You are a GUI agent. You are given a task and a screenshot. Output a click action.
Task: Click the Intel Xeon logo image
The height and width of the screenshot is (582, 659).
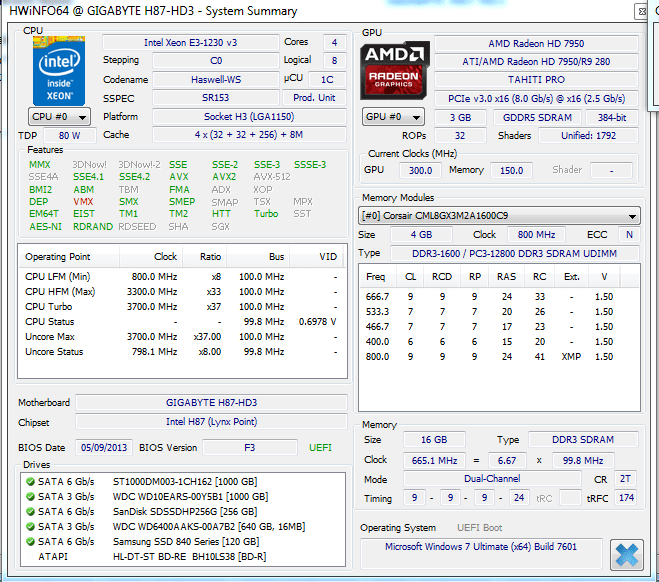click(x=59, y=71)
